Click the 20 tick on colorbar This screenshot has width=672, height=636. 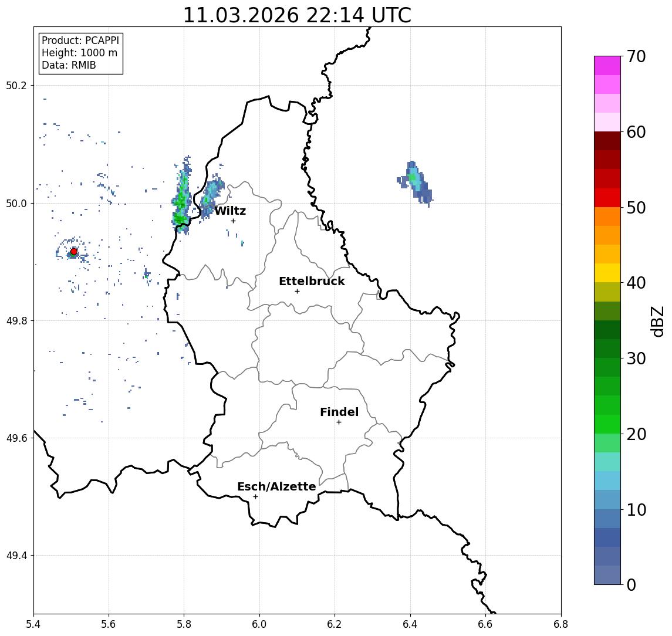pyautogui.click(x=636, y=434)
